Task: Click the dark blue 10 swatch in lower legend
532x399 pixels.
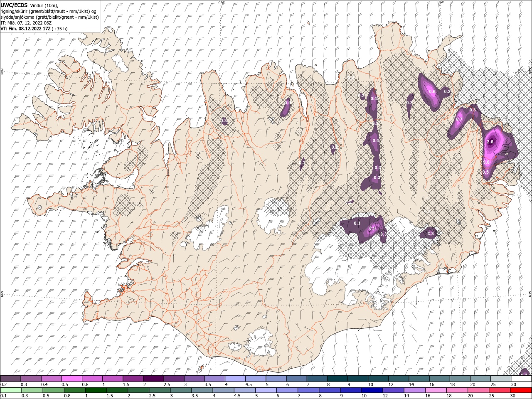Action: (x=372, y=390)
